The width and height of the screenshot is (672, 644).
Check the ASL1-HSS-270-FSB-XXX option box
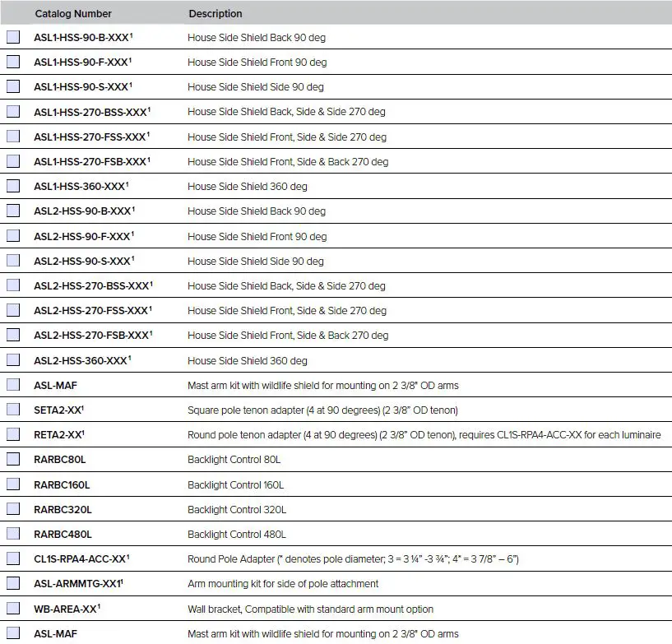coord(13,161)
